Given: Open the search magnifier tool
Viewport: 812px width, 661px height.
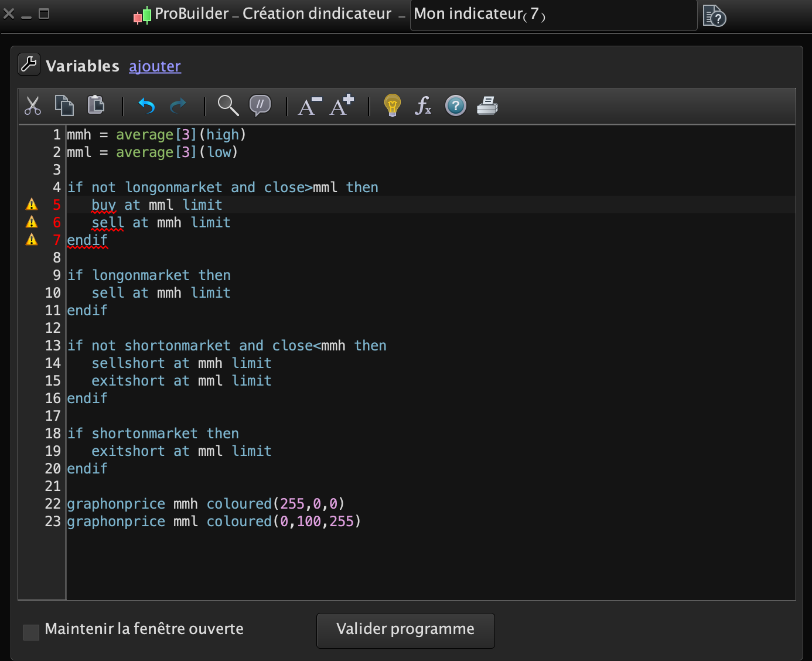Looking at the screenshot, I should pyautogui.click(x=228, y=106).
